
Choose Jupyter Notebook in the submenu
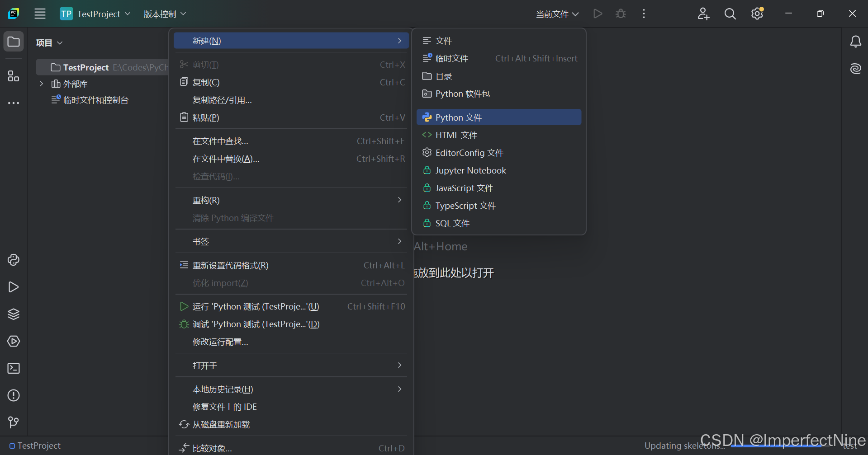499,170
